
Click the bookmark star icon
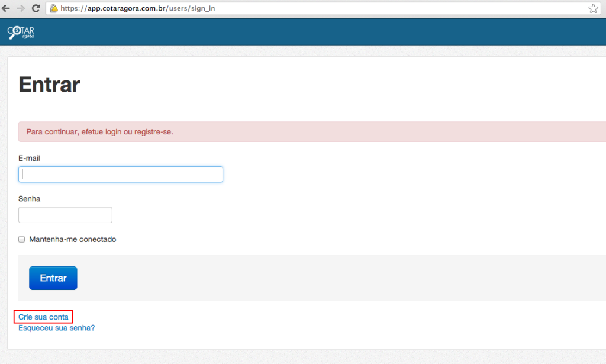(x=593, y=8)
